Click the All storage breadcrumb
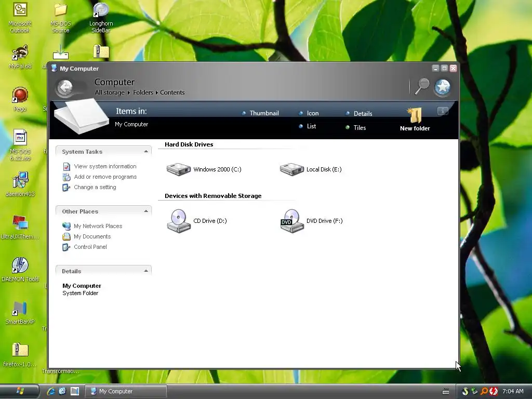 click(110, 92)
